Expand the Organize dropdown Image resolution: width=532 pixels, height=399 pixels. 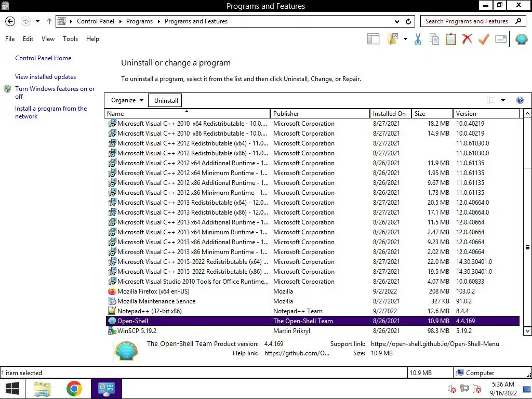click(x=127, y=100)
